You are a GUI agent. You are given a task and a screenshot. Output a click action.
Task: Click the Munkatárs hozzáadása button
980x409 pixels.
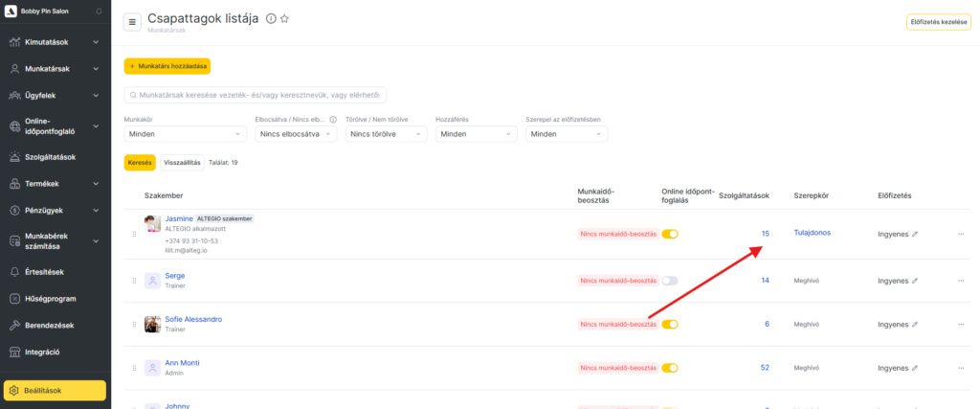point(167,66)
